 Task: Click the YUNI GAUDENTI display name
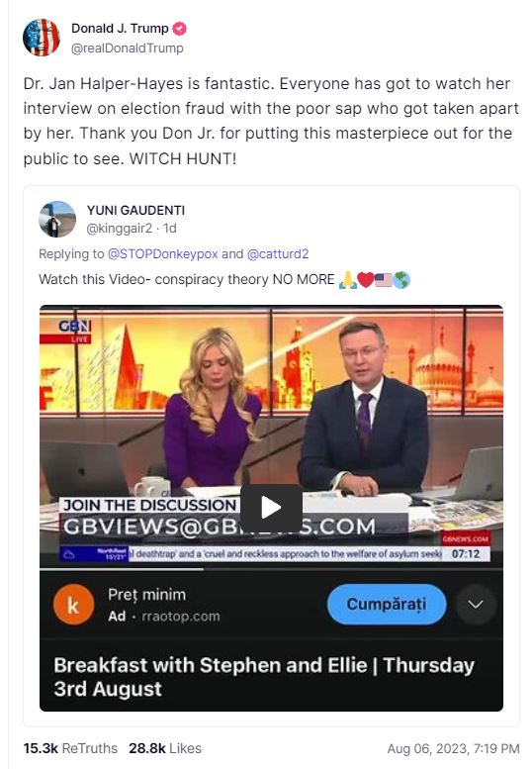coord(135,211)
